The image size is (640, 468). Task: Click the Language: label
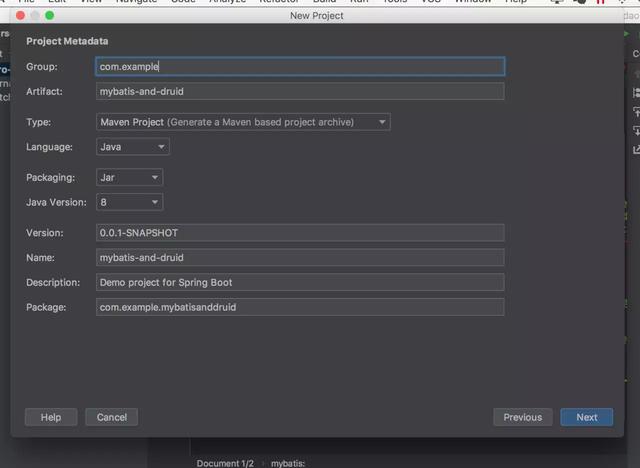tap(49, 147)
